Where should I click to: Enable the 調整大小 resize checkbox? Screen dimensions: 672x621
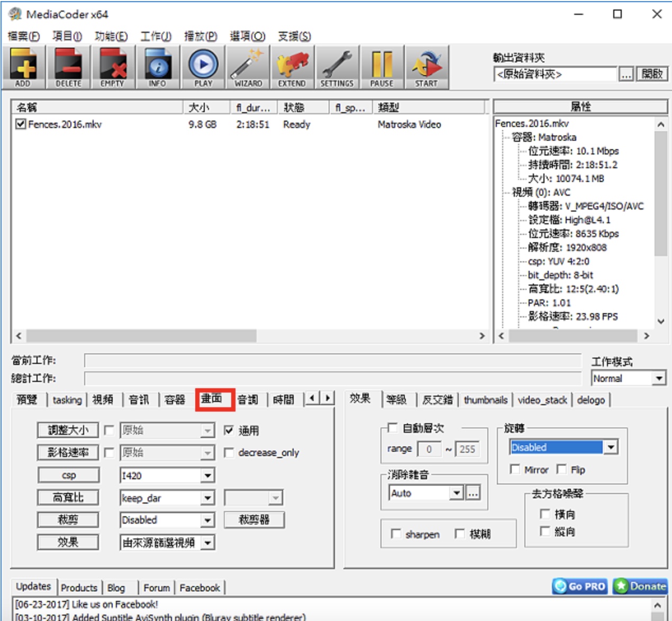(x=109, y=431)
